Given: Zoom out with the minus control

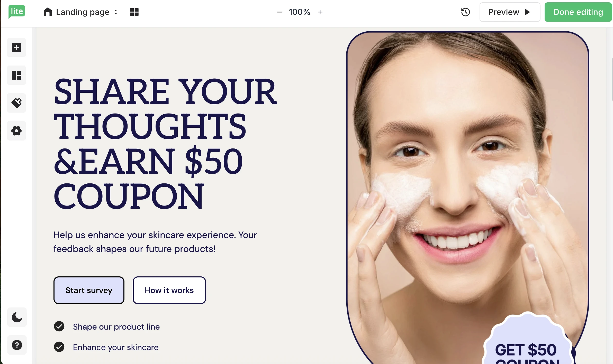Looking at the screenshot, I should pos(280,12).
